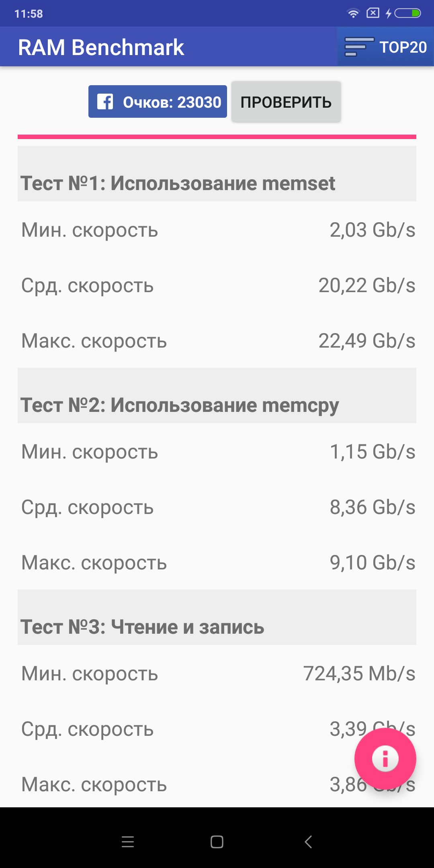Image resolution: width=434 pixels, height=868 pixels.
Task: Tap the memcpy Срд. скорость 8,36 Gb/s row
Action: pyautogui.click(x=217, y=507)
